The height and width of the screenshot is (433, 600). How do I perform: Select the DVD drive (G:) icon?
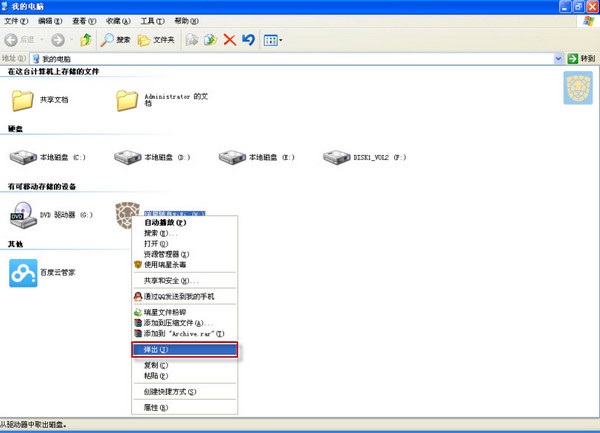(23, 214)
